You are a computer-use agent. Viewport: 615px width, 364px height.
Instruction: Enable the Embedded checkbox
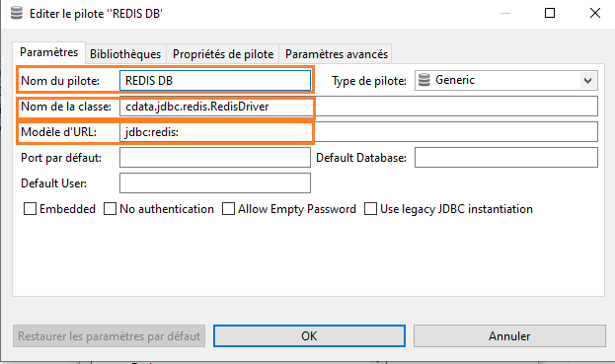pos(30,209)
